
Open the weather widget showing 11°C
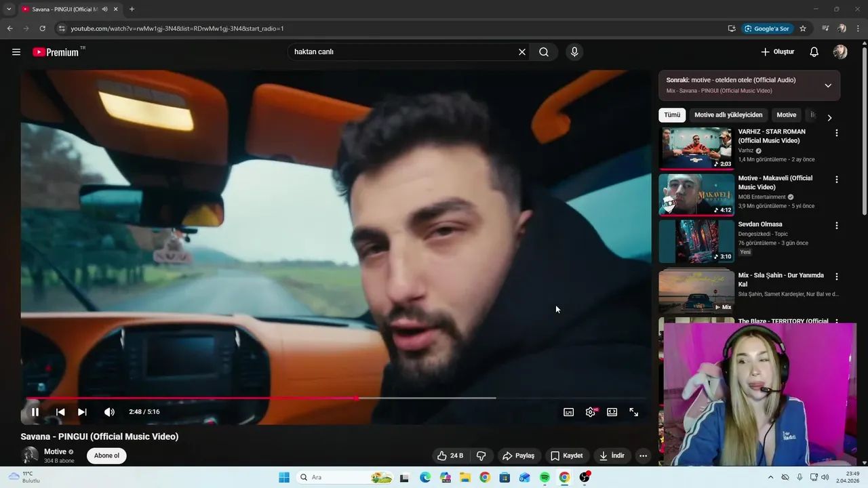click(x=24, y=477)
